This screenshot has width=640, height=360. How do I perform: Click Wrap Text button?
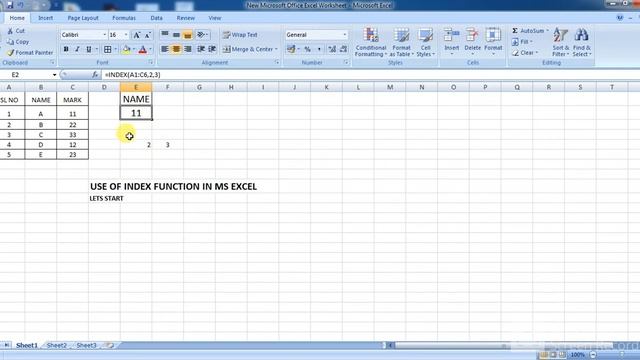click(240, 35)
